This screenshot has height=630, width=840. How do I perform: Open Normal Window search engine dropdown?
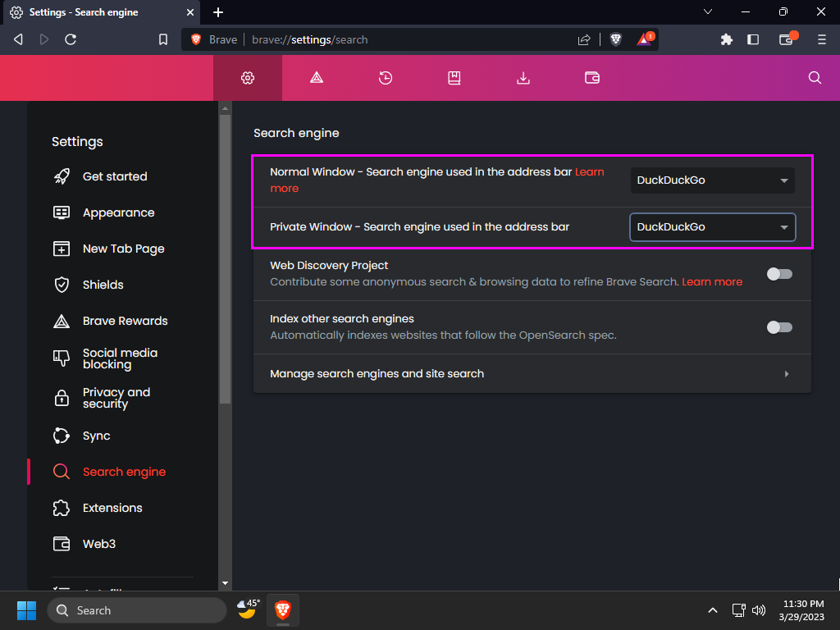pos(713,180)
